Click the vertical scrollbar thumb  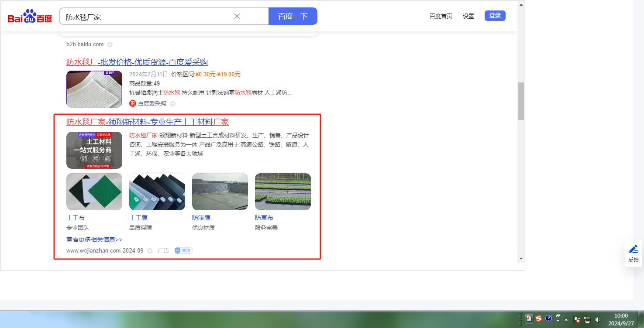click(x=521, y=101)
